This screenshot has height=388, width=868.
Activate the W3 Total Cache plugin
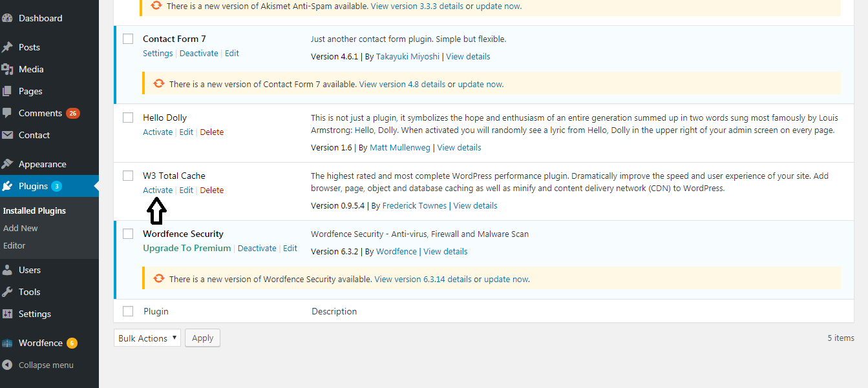pos(158,190)
